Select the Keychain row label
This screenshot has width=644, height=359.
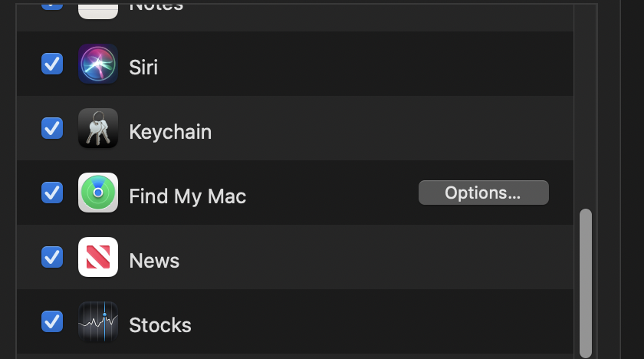(x=170, y=132)
